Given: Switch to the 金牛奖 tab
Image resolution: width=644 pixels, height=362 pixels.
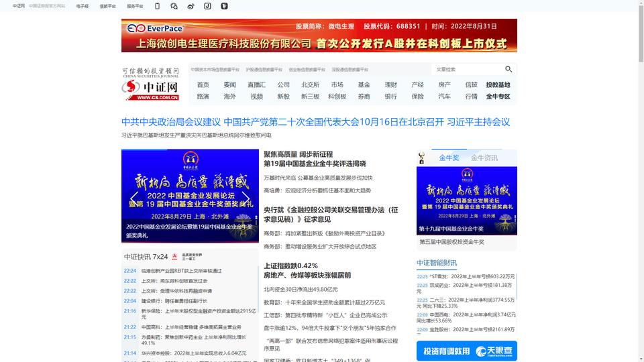Looking at the screenshot, I should click(x=449, y=158).
